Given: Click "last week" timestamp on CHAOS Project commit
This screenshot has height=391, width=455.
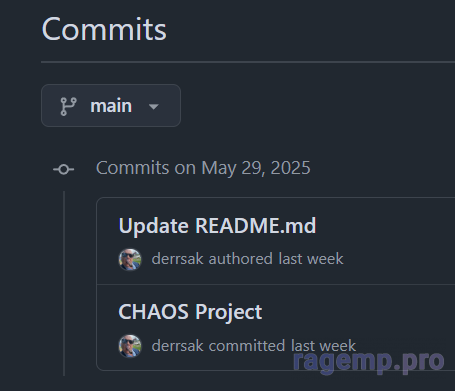Looking at the screenshot, I should [323, 346].
